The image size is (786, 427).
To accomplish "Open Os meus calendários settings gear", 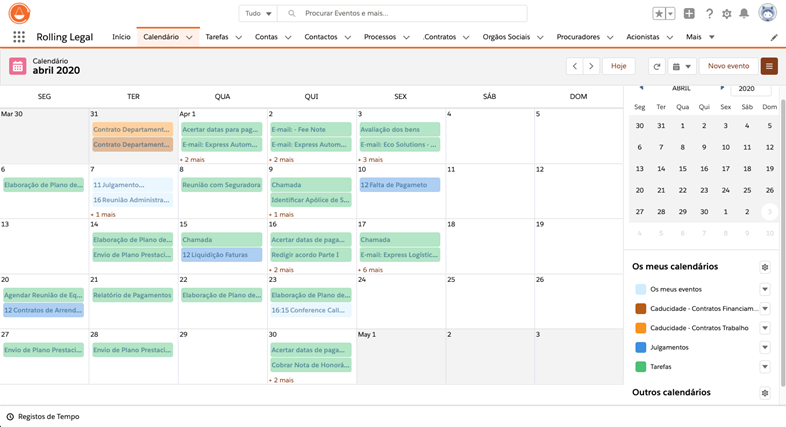I will coord(765,267).
